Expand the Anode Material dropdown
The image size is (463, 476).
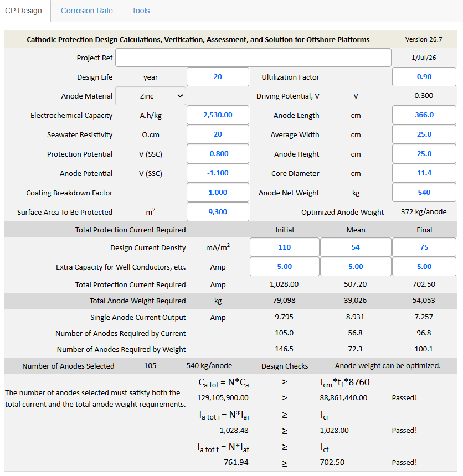pos(151,96)
